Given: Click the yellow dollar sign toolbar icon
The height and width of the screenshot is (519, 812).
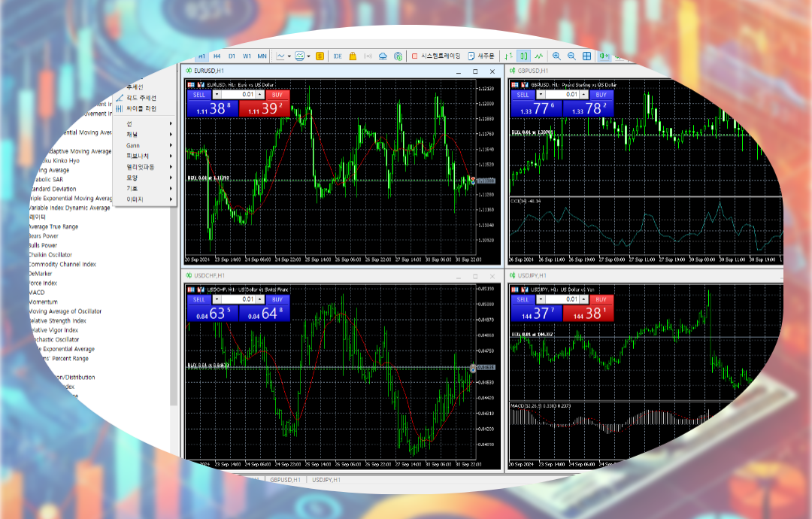Looking at the screenshot, I should pos(320,56).
